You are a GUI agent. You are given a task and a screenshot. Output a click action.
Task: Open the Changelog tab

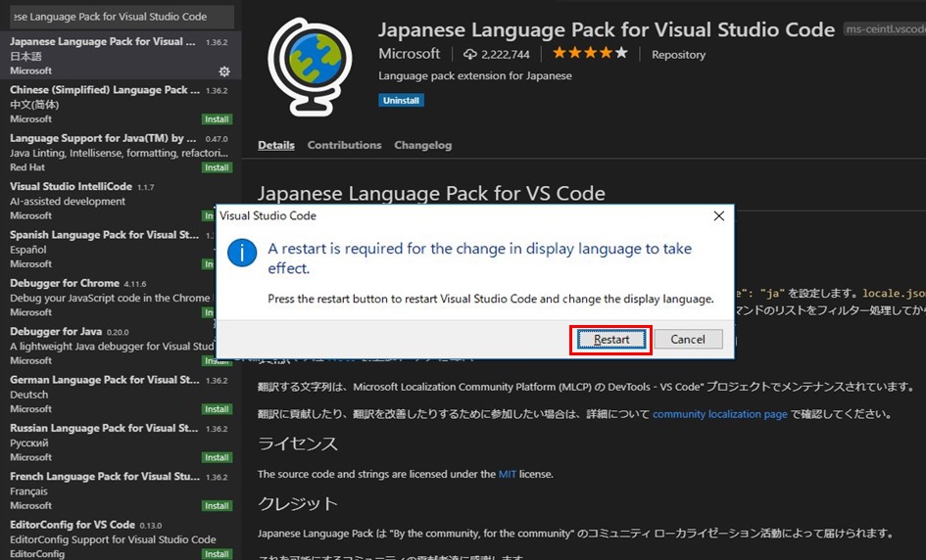point(422,145)
